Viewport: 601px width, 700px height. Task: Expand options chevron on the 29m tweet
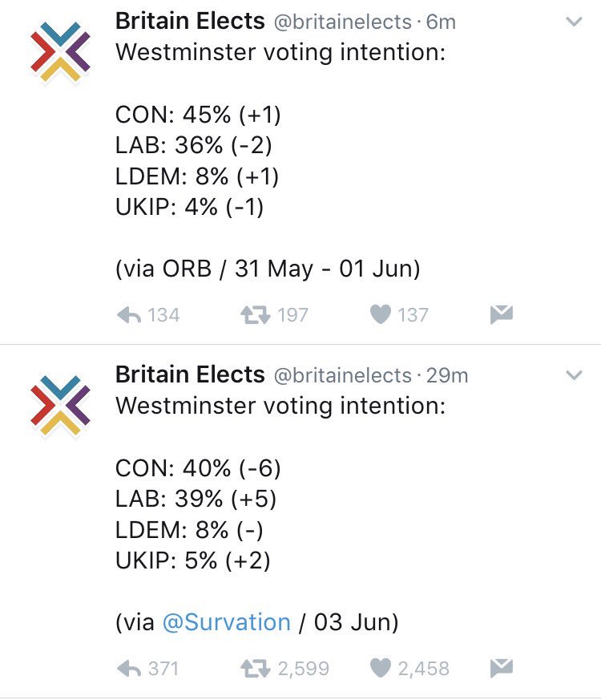click(x=574, y=375)
